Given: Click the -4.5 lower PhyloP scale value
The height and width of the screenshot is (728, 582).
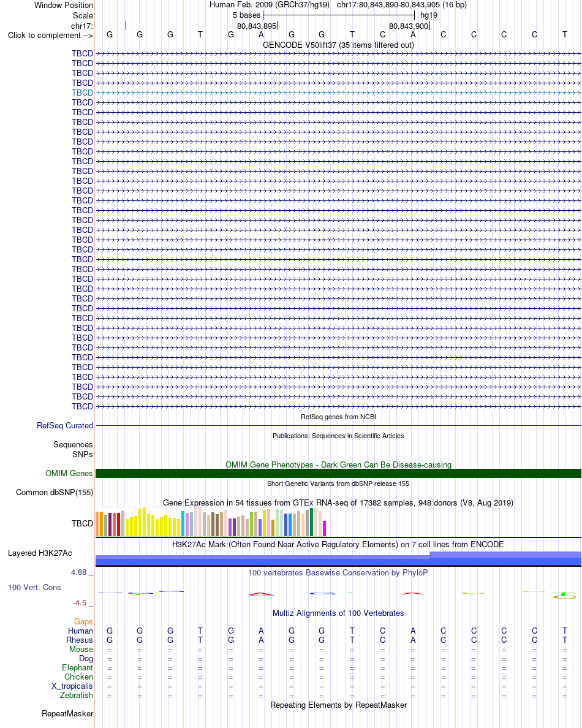Looking at the screenshot, I should pyautogui.click(x=80, y=603).
